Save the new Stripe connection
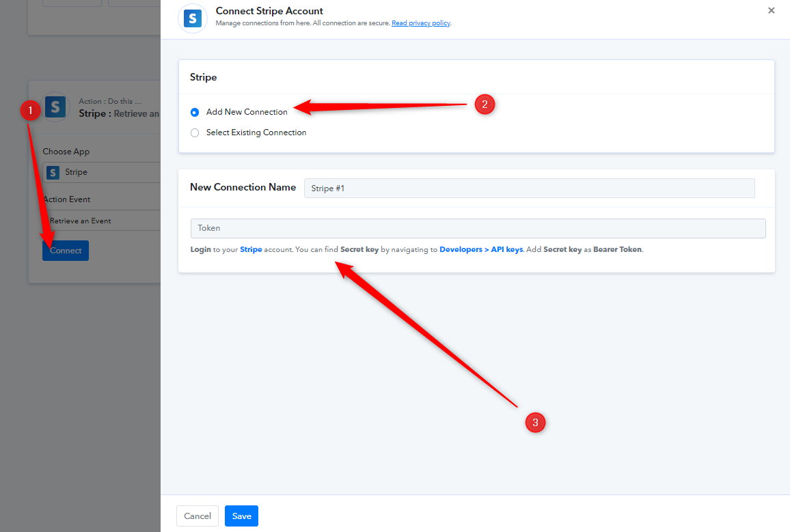The width and height of the screenshot is (790, 532). coord(241,516)
